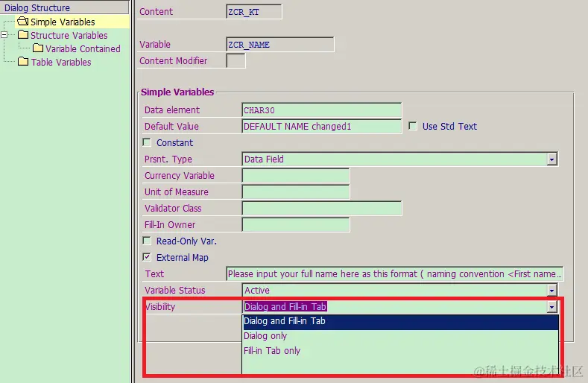Open the Variable Status dropdown arrow
The image size is (588, 383).
pyautogui.click(x=551, y=290)
